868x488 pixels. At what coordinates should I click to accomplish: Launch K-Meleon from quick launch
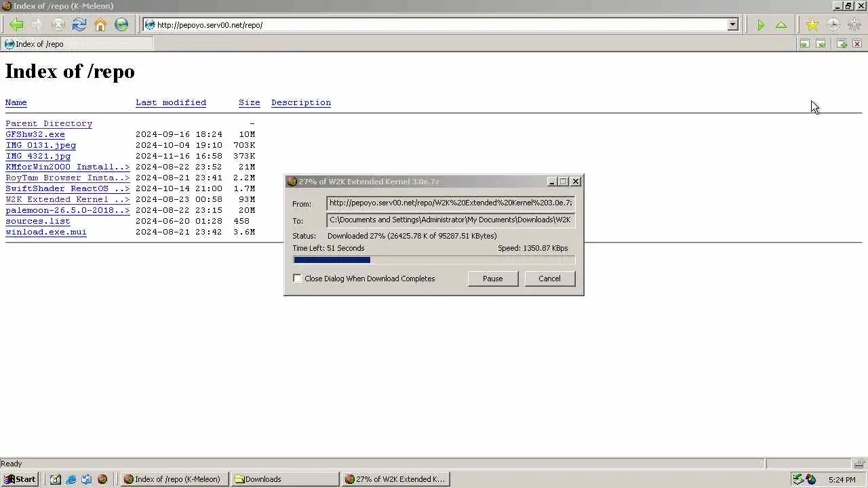point(102,479)
